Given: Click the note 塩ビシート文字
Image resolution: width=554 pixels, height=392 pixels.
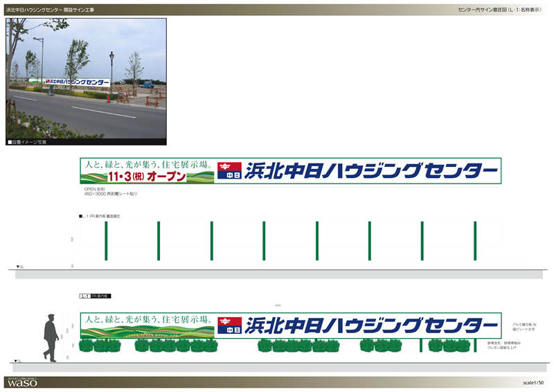Looking at the screenshot, I should point(524,329).
